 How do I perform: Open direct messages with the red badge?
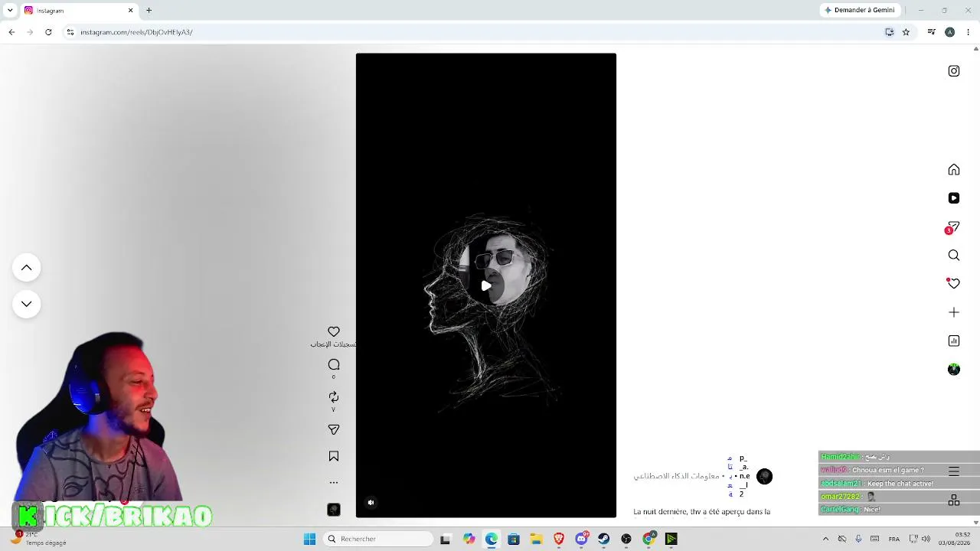[x=953, y=227]
